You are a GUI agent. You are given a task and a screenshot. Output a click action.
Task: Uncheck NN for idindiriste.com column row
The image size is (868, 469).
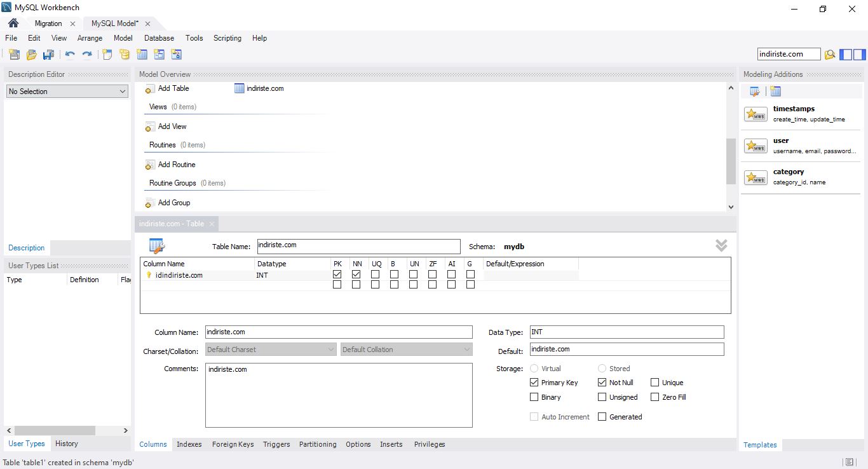(356, 275)
